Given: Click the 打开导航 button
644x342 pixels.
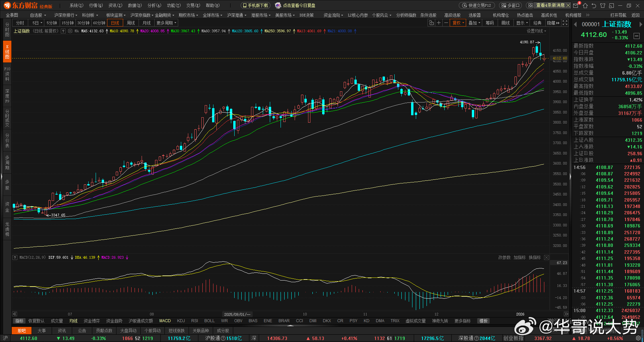Looking at the screenshot, I should click(x=618, y=15).
